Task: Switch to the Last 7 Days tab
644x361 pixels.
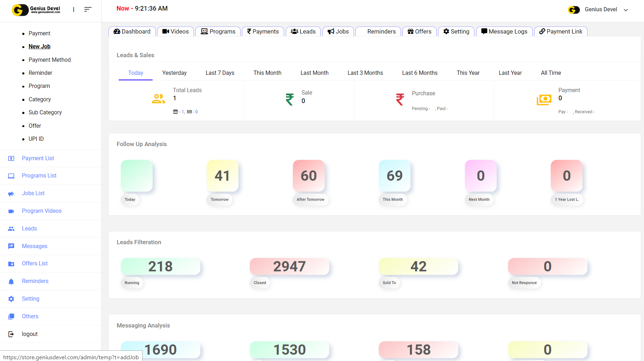Action: [220, 73]
